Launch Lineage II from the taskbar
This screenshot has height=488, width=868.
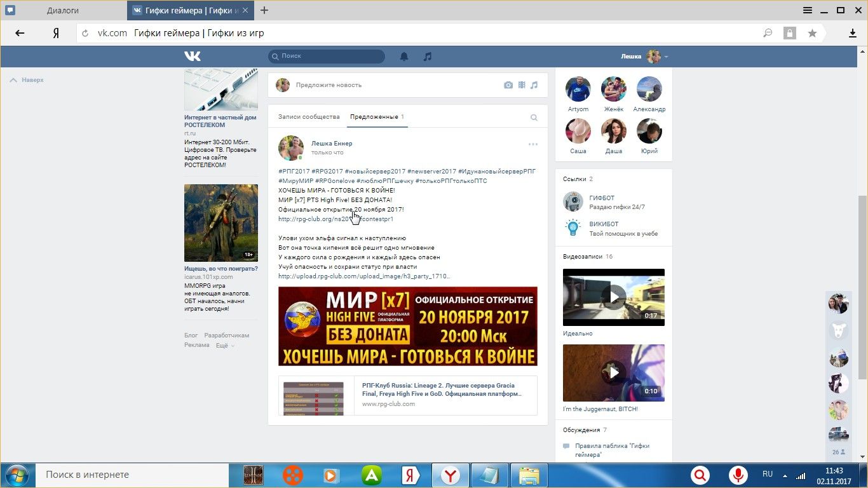tap(254, 475)
